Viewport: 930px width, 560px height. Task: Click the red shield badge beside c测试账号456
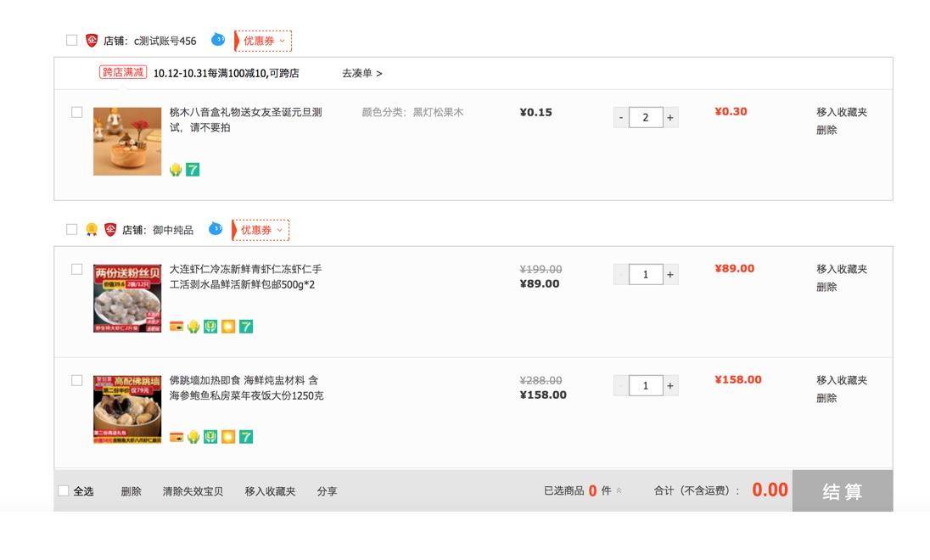(92, 41)
